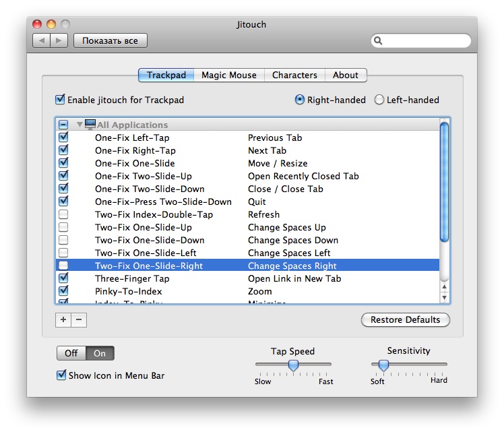Click Change Spaces Left action
This screenshot has width=504, height=434.
pos(289,253)
